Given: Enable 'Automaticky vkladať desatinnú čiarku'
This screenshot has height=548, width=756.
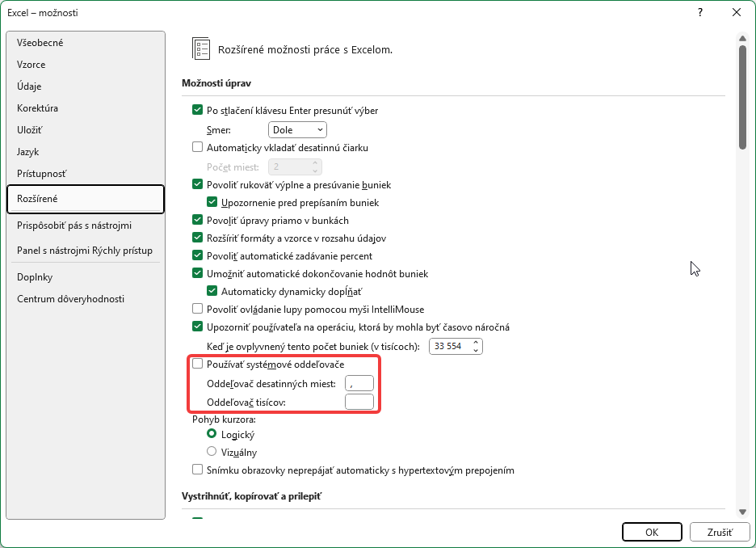Looking at the screenshot, I should click(x=197, y=147).
